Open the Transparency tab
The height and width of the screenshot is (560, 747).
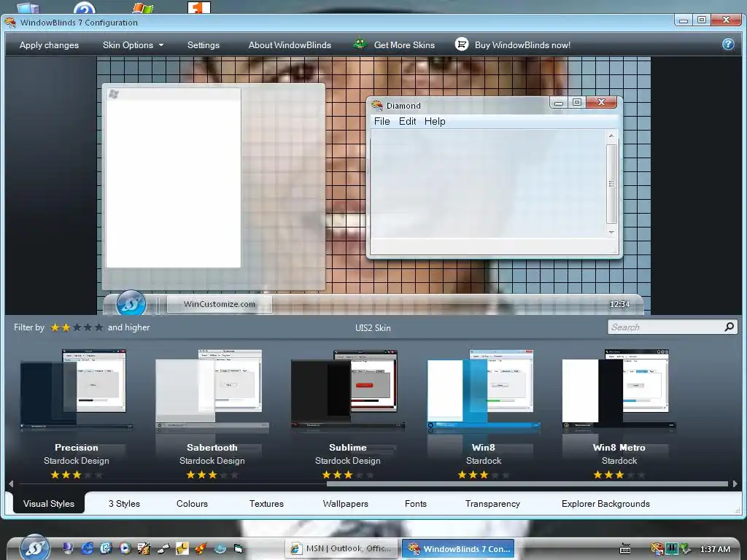[492, 503]
